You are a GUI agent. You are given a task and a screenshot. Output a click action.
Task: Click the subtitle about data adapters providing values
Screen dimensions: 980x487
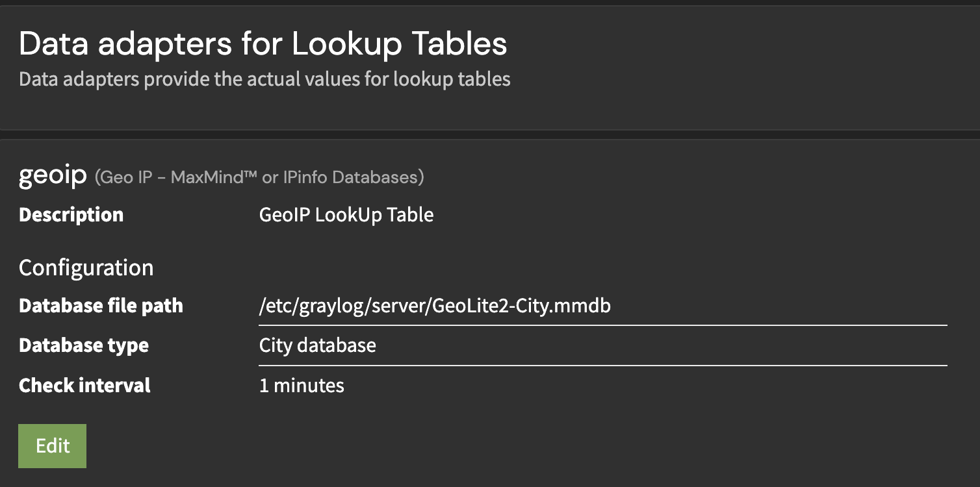click(x=264, y=79)
